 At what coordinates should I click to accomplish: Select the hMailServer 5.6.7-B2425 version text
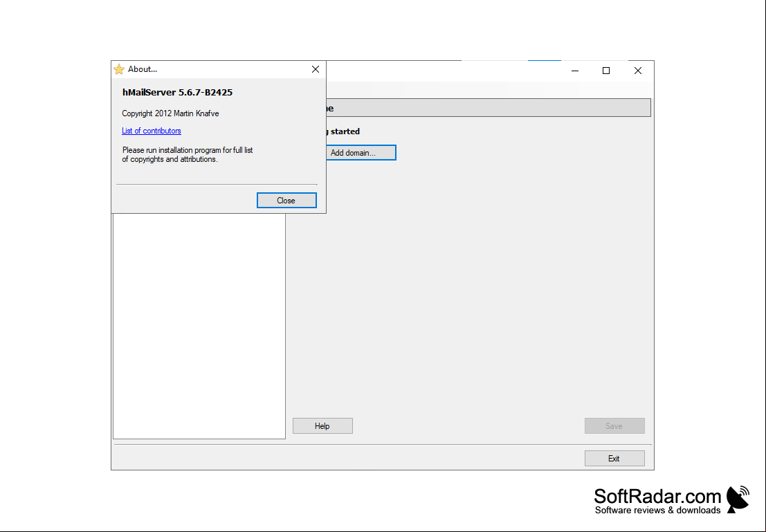[177, 92]
